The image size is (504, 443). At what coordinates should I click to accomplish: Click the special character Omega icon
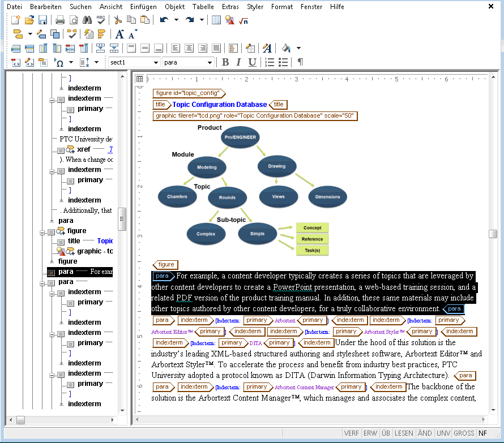click(59, 62)
